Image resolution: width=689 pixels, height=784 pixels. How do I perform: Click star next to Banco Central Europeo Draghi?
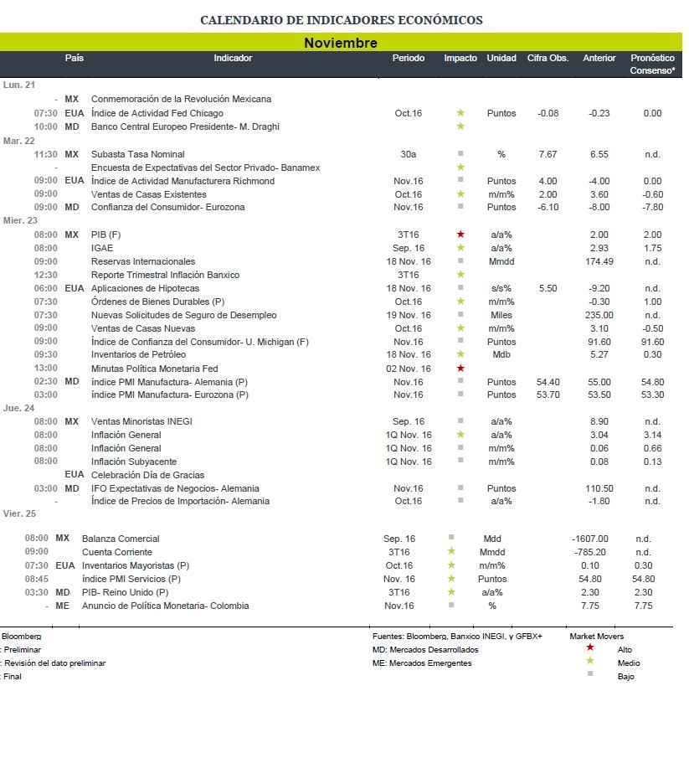[x=460, y=126]
